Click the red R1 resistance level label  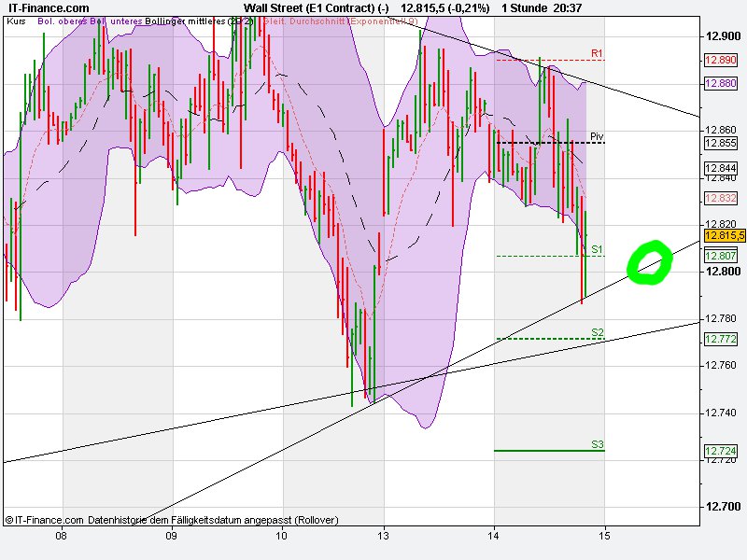[x=595, y=53]
